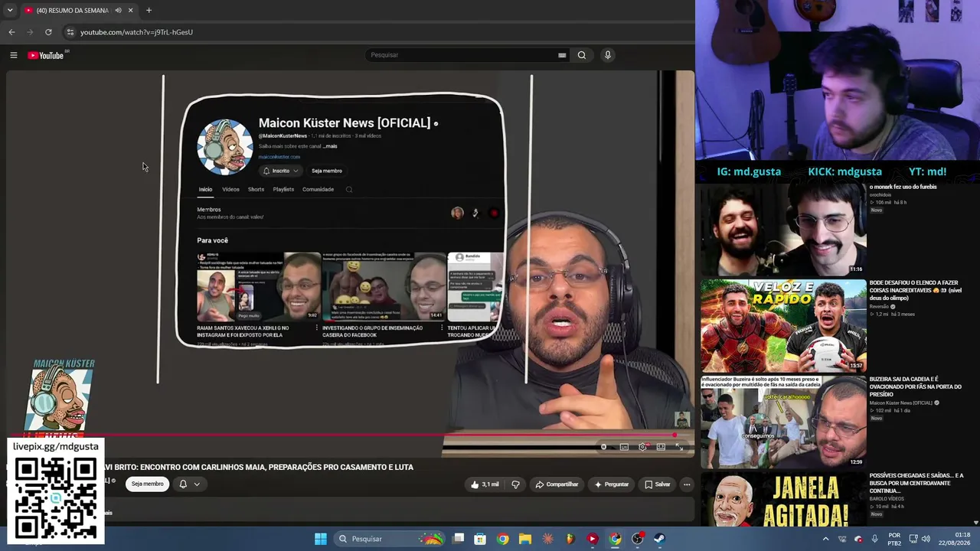
Task: Open Task View on the taskbar
Action: 458,539
